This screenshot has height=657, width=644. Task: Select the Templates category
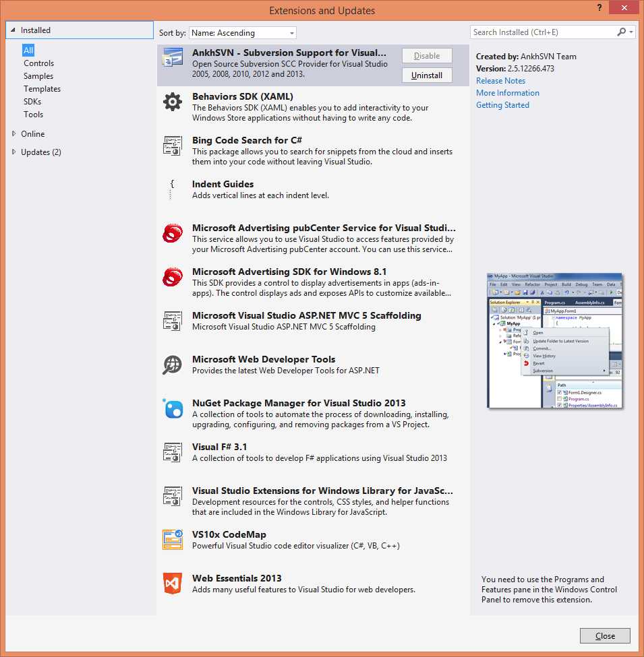point(42,89)
